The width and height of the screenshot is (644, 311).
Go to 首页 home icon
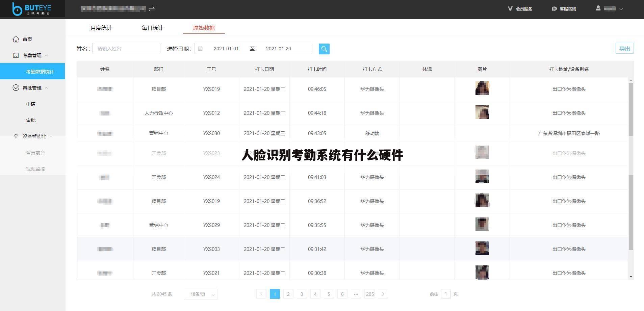tap(16, 39)
